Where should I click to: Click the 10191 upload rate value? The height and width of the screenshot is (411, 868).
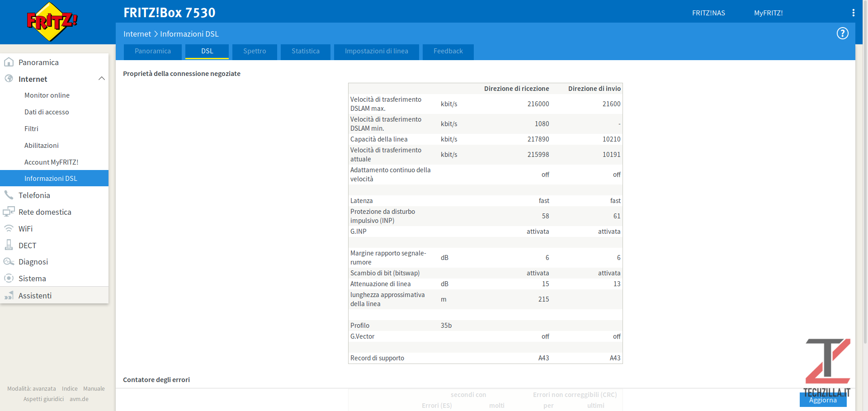(x=611, y=155)
